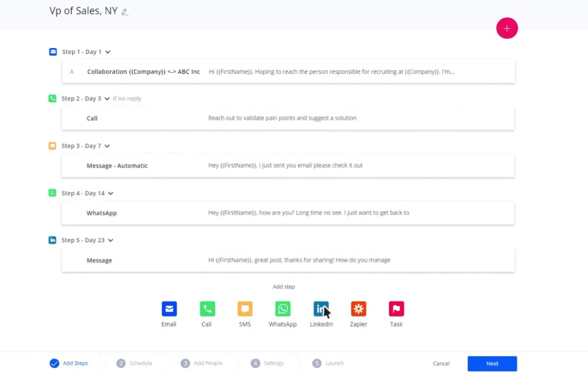Add a LinkedIn step

click(x=321, y=309)
